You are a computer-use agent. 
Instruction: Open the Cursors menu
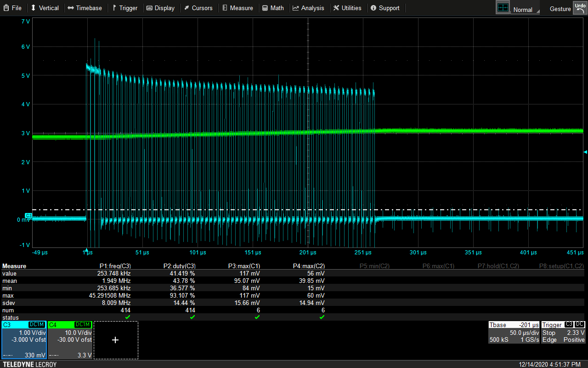pos(198,8)
